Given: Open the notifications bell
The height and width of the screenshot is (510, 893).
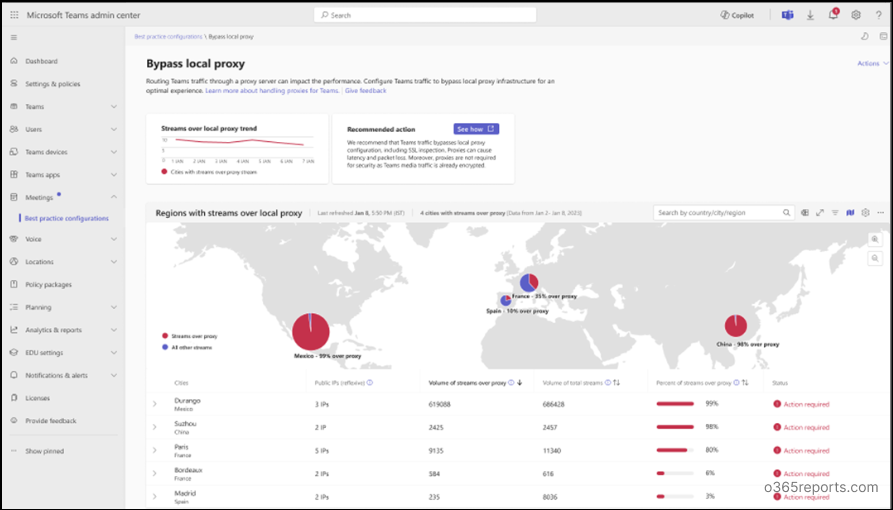Looking at the screenshot, I should pyautogui.click(x=833, y=15).
